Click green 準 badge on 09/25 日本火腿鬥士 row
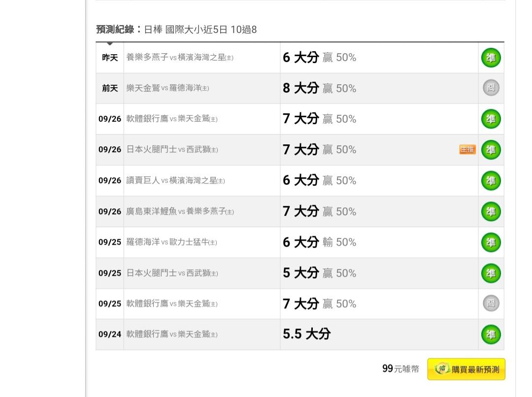532x397 pixels. coord(491,273)
